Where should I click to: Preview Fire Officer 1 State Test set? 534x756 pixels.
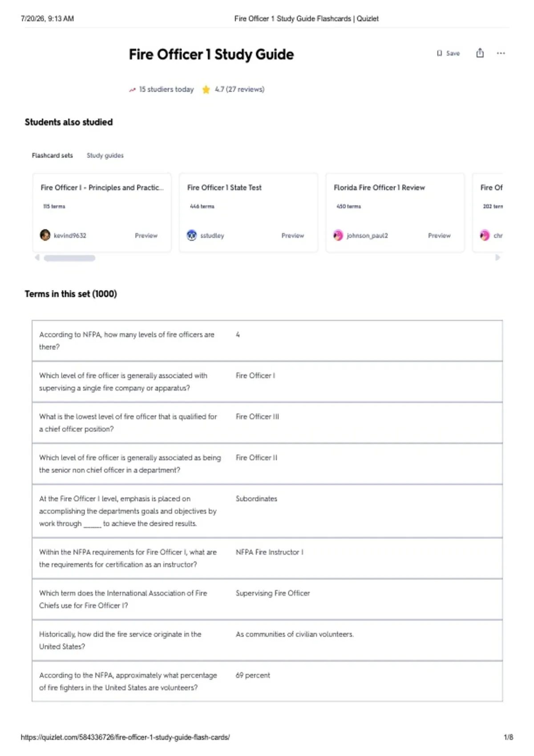[293, 236]
